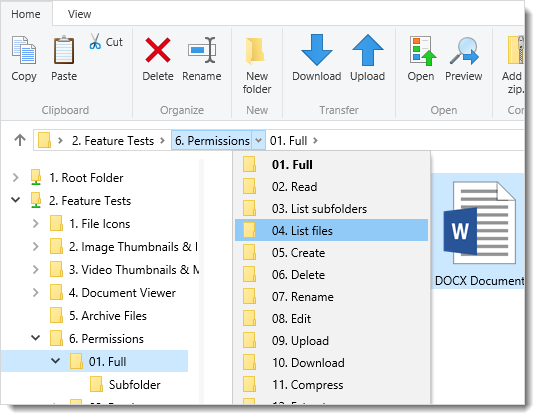Choose '09. Upload' in dropdown list
The image size is (540, 420).
tap(331, 341)
